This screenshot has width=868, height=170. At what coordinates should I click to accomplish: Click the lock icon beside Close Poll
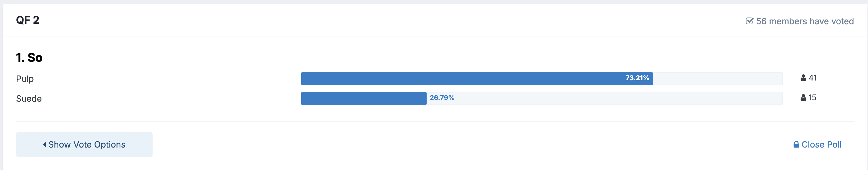point(796,144)
